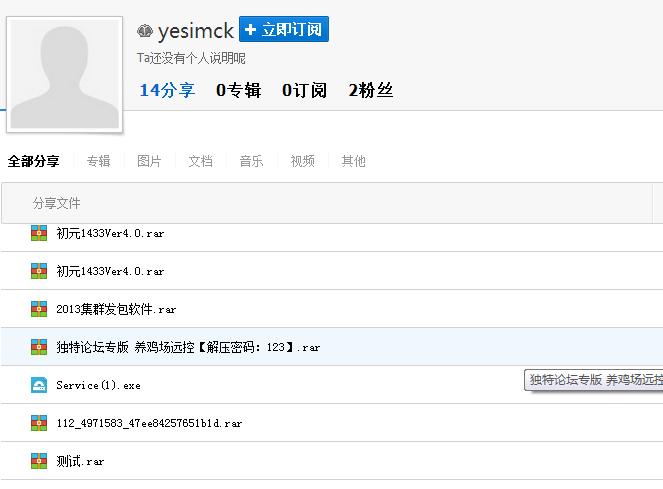Open the 14分享 shares count link
The height and width of the screenshot is (489, 663).
[x=167, y=90]
